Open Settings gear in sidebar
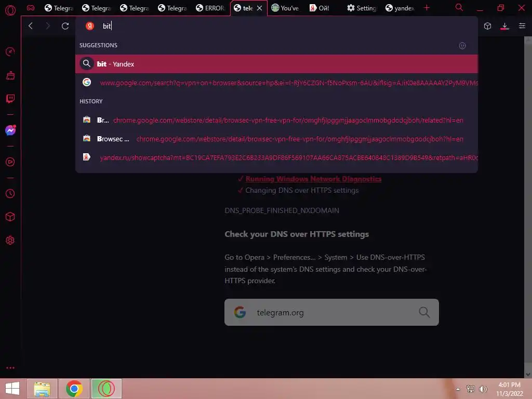 (10, 240)
